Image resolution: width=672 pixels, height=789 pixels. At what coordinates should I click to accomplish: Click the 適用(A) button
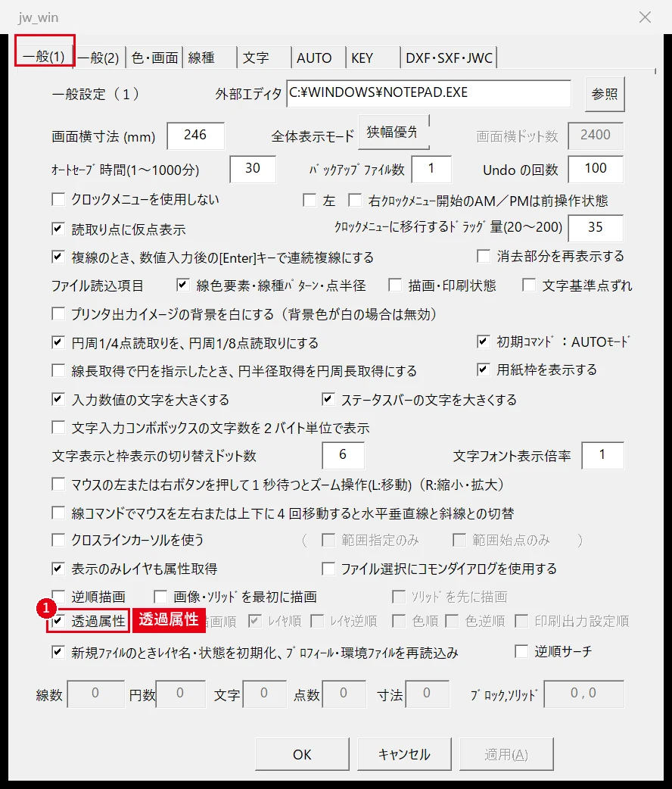click(x=506, y=754)
